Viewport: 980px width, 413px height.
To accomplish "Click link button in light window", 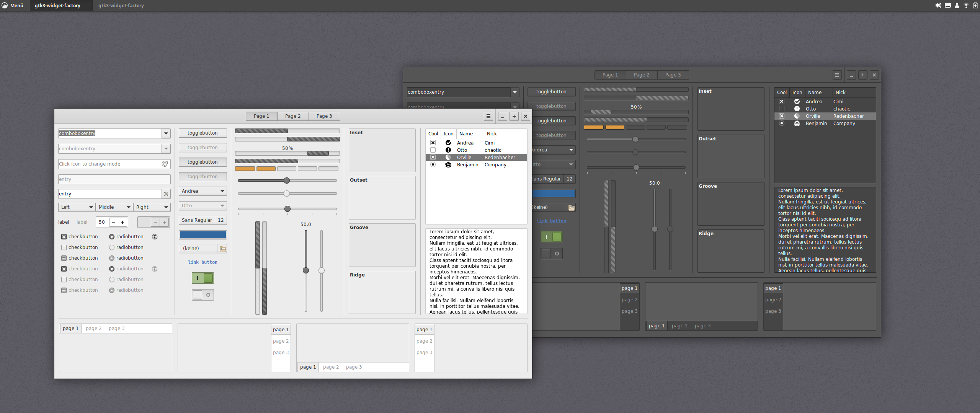I will point(203,262).
